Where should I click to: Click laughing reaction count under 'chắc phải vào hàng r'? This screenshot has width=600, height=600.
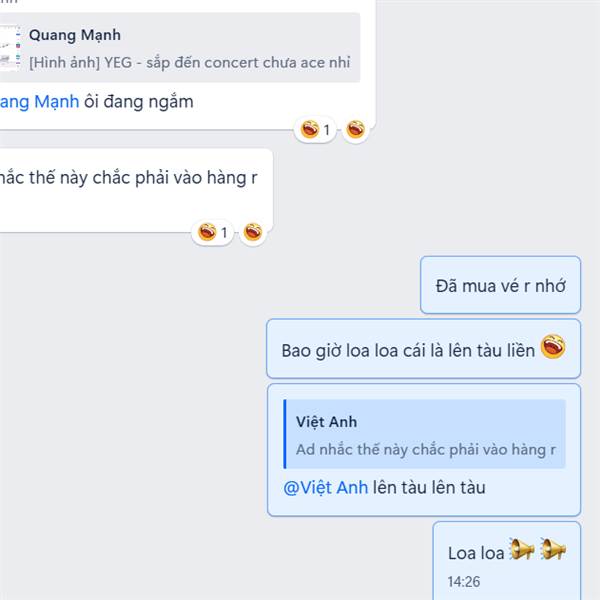coord(213,232)
